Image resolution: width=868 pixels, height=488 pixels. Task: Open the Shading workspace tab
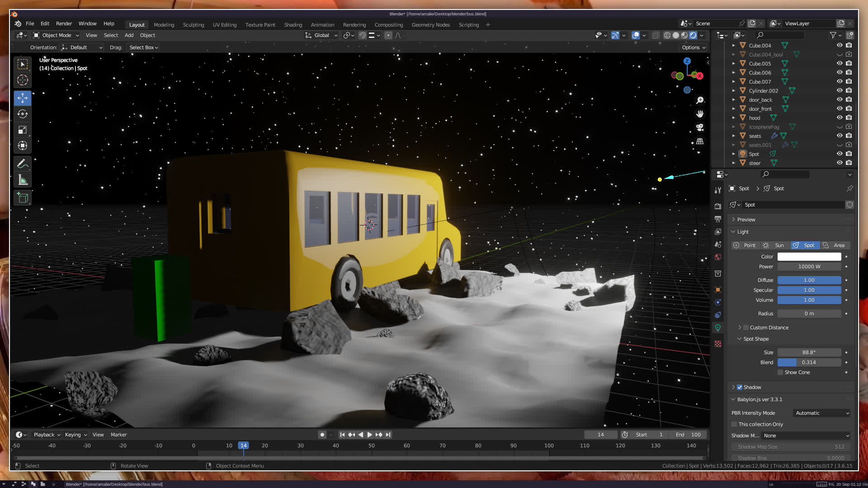pos(293,25)
